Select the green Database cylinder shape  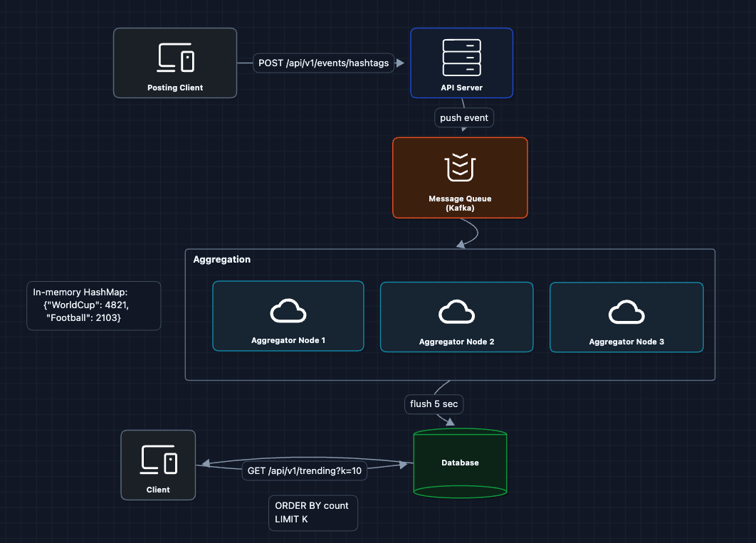click(460, 463)
